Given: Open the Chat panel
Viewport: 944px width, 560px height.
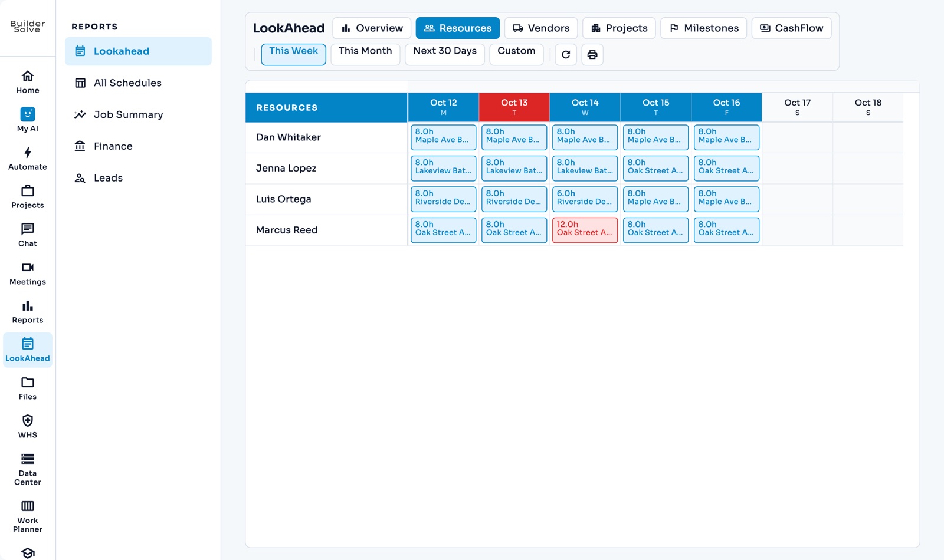Looking at the screenshot, I should (x=28, y=235).
